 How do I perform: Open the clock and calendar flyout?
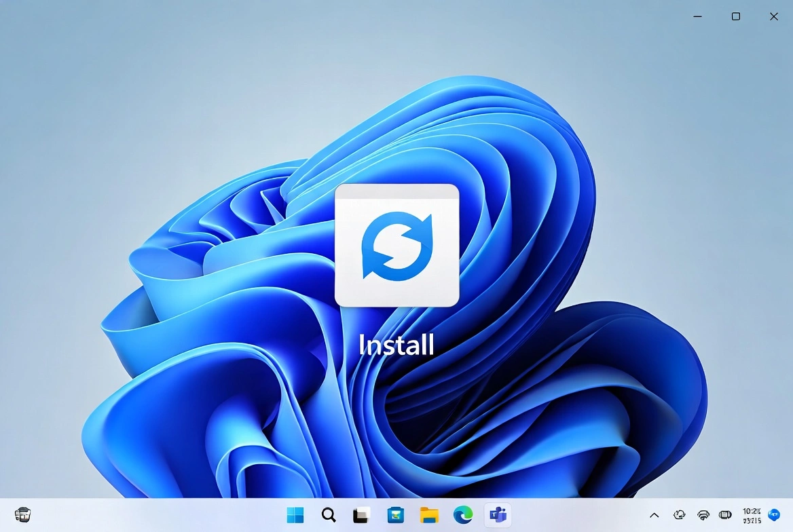tap(751, 516)
